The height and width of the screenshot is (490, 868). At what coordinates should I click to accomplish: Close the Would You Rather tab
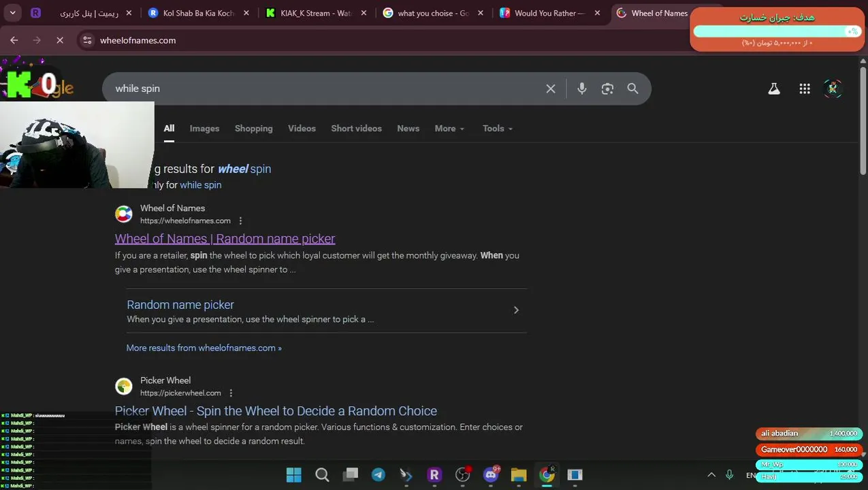596,13
